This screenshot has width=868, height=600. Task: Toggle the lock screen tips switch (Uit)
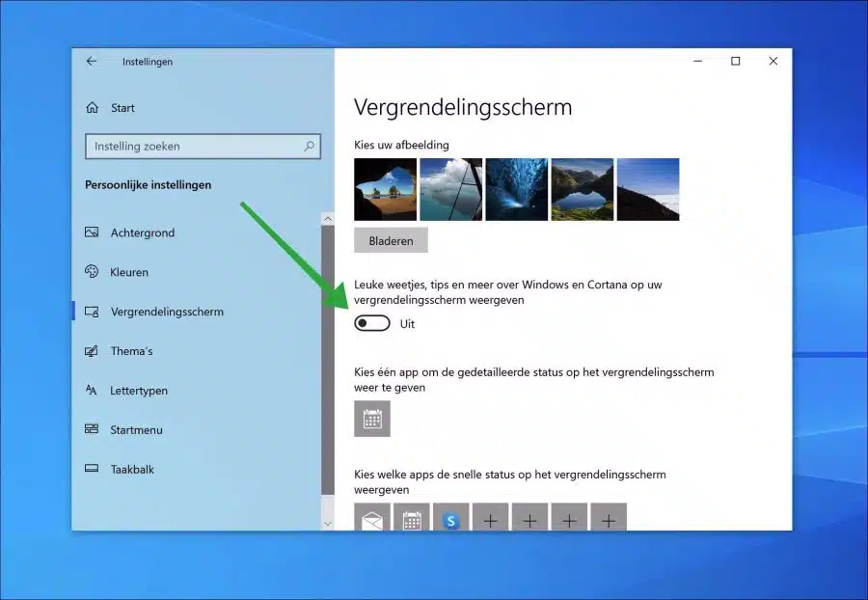[372, 323]
